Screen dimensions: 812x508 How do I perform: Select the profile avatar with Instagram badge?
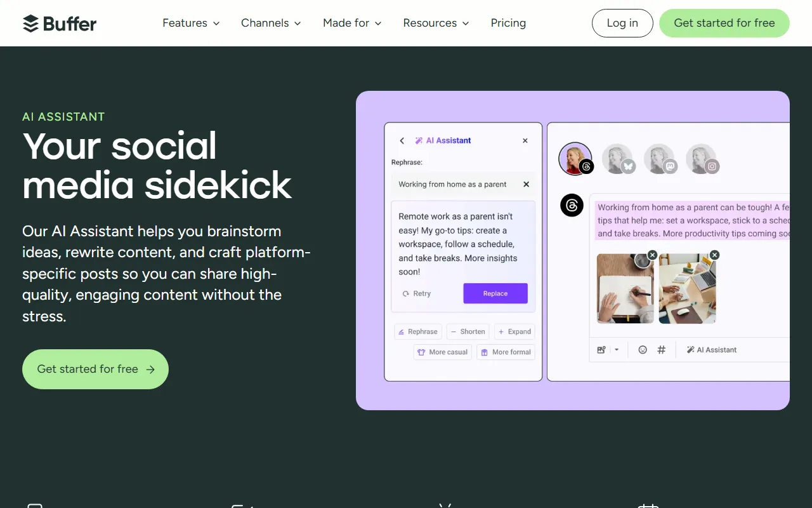[x=702, y=159]
